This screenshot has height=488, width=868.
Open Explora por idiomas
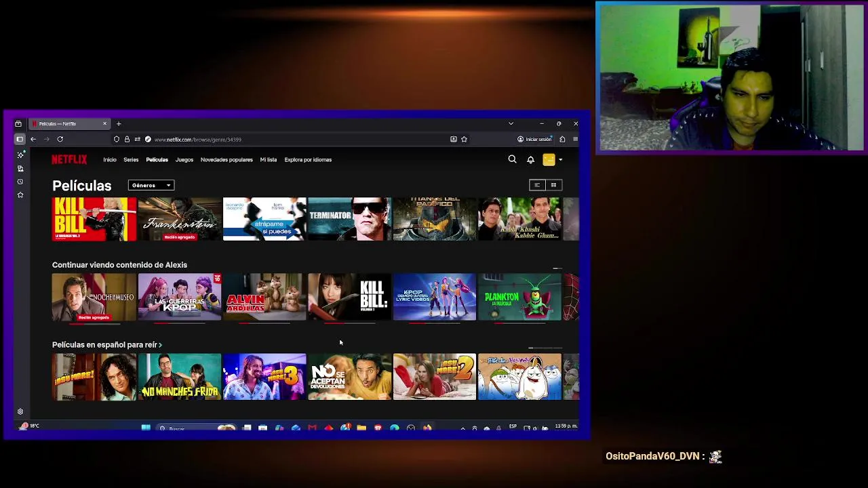pyautogui.click(x=308, y=160)
